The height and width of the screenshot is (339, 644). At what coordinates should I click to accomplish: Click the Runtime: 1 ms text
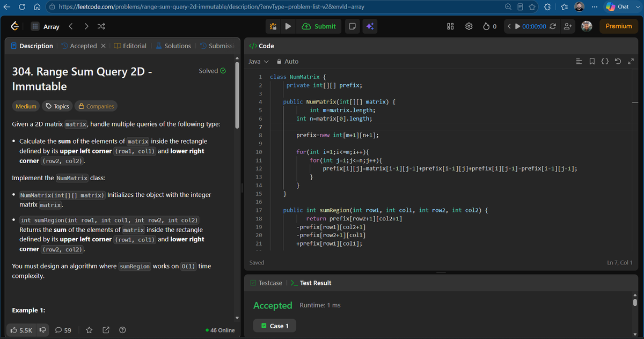(x=320, y=305)
